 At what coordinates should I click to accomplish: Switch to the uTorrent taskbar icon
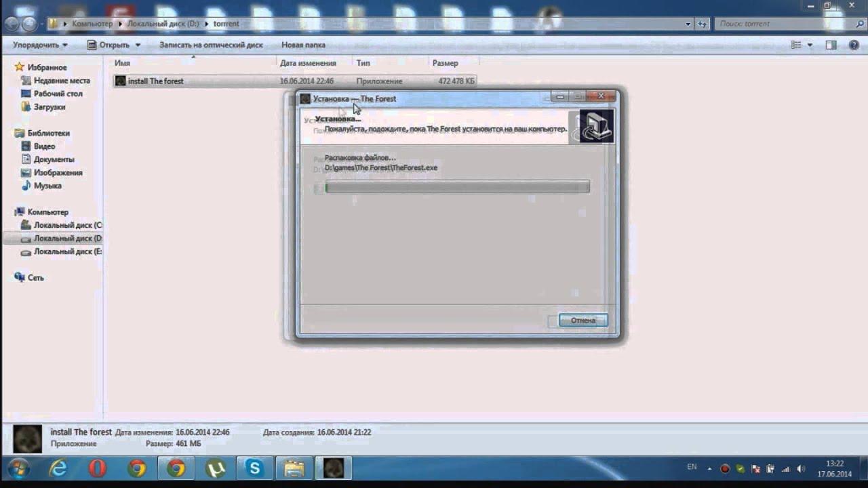[216, 468]
